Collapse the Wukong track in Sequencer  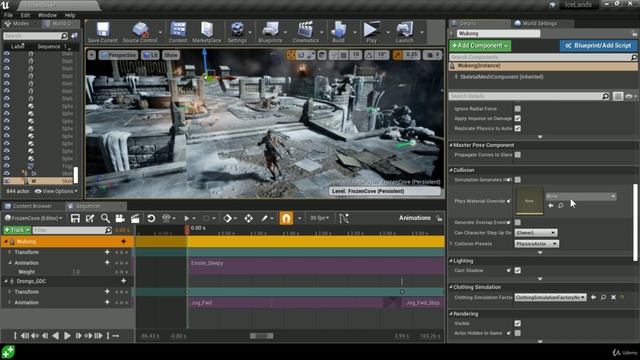click(6, 242)
